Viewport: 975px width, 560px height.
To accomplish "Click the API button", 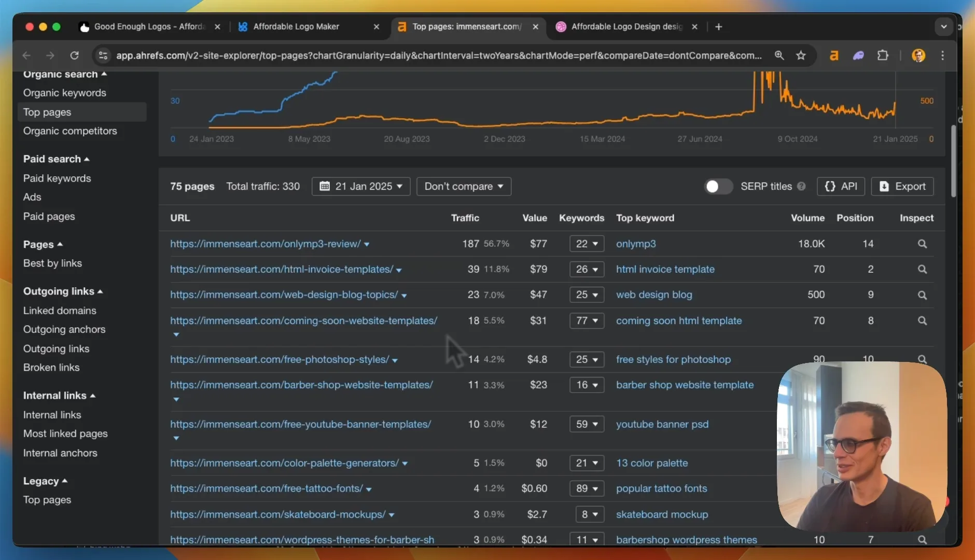I will coord(841,186).
